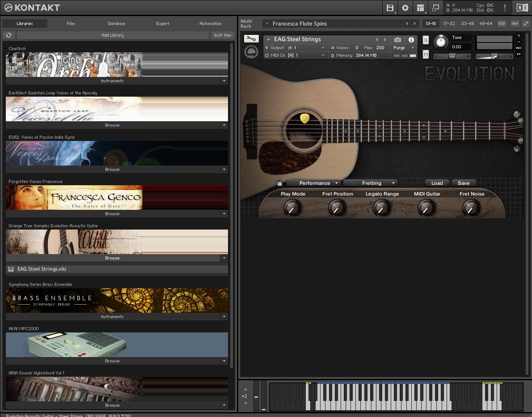Viewport: 532px width, 417px height.
Task: Click the Native Instruments NI logo
Action: pos(522,8)
